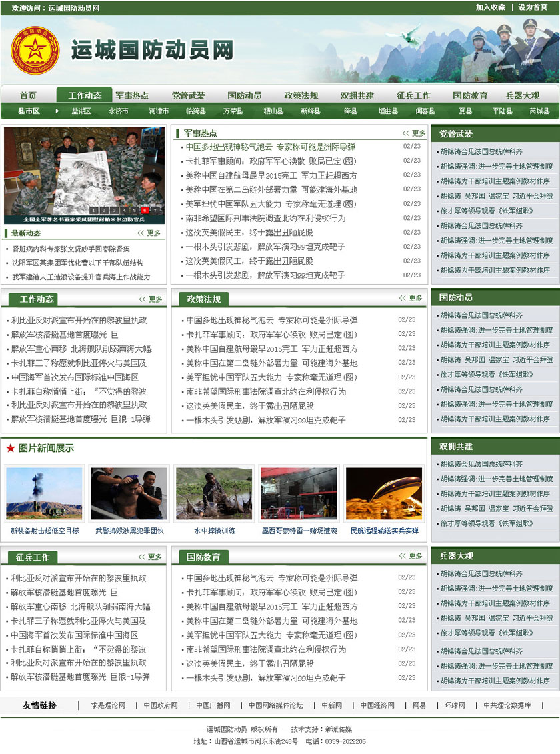Open 中国广播网 friendly link
560x754 pixels.
pyautogui.click(x=213, y=705)
